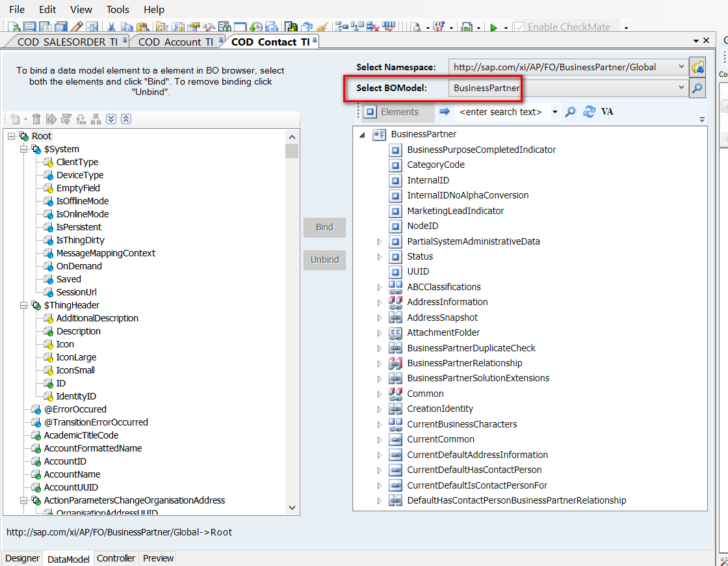
Task: Expand the PartialSystemAdministrativeData node
Action: point(380,241)
